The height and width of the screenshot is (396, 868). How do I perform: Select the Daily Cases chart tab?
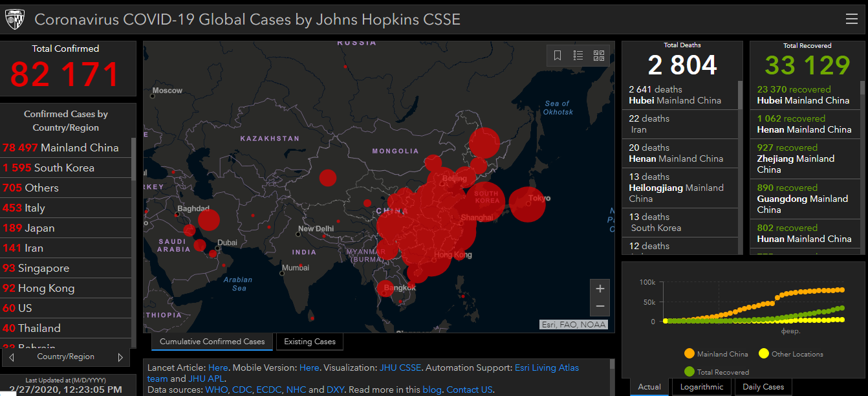pyautogui.click(x=763, y=387)
